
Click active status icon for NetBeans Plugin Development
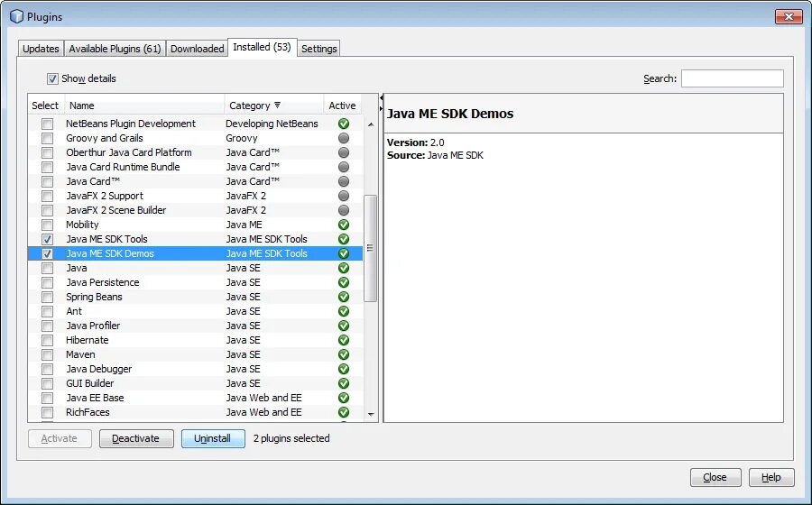coord(344,124)
